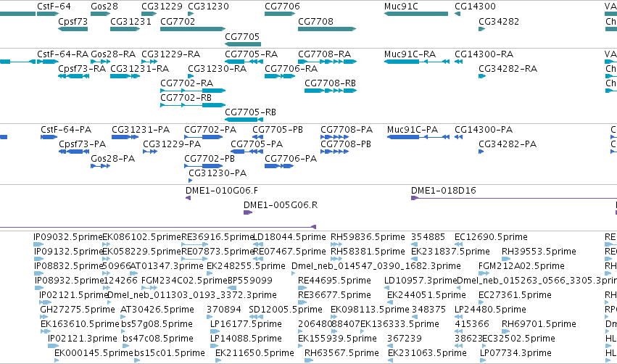Click the CG7705-RA transcript glyph
This screenshot has width=617, height=364.
pyautogui.click(x=244, y=62)
